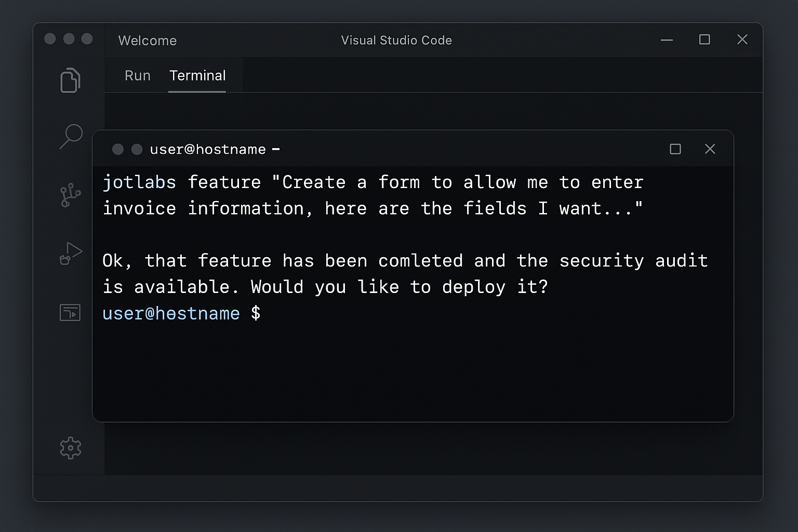Select the Search magnifier icon

click(72, 136)
